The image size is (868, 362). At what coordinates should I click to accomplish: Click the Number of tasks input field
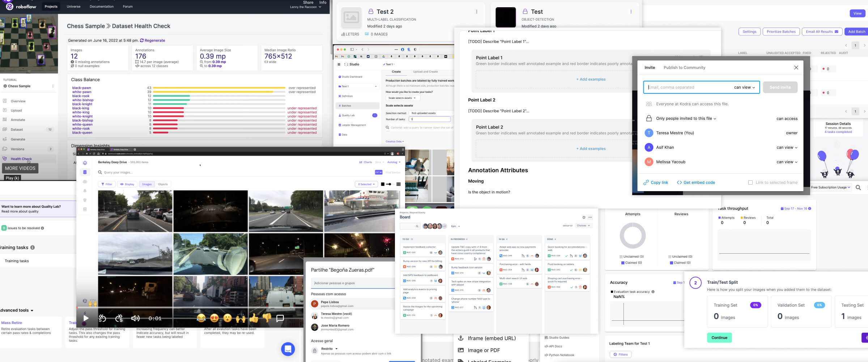[430, 119]
